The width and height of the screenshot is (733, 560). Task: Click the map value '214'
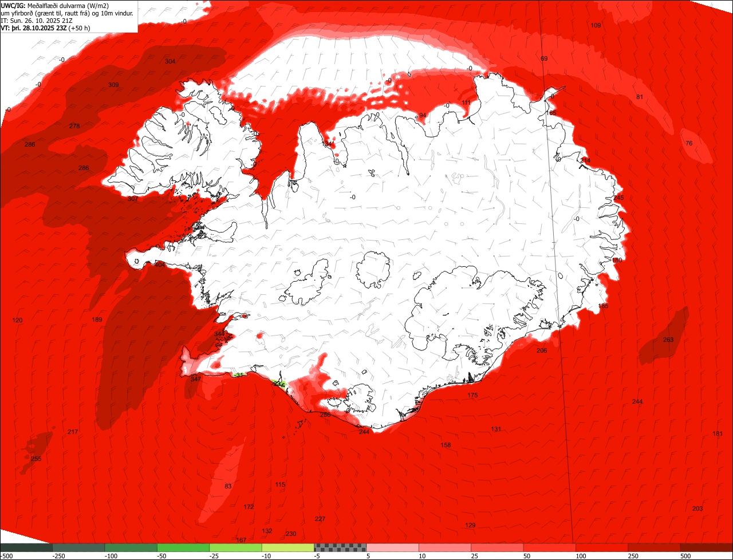pos(585,160)
